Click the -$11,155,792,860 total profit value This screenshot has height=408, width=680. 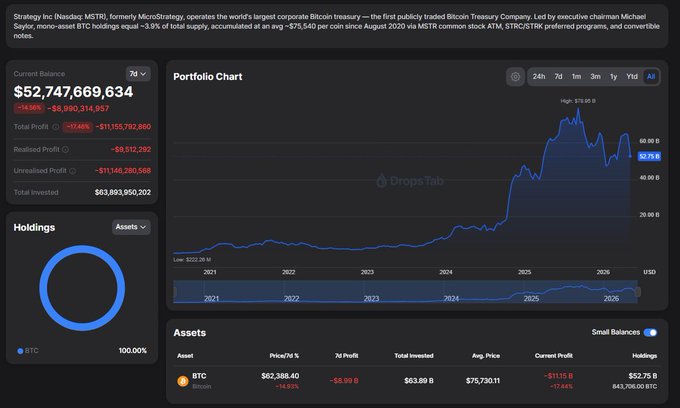[x=123, y=127]
